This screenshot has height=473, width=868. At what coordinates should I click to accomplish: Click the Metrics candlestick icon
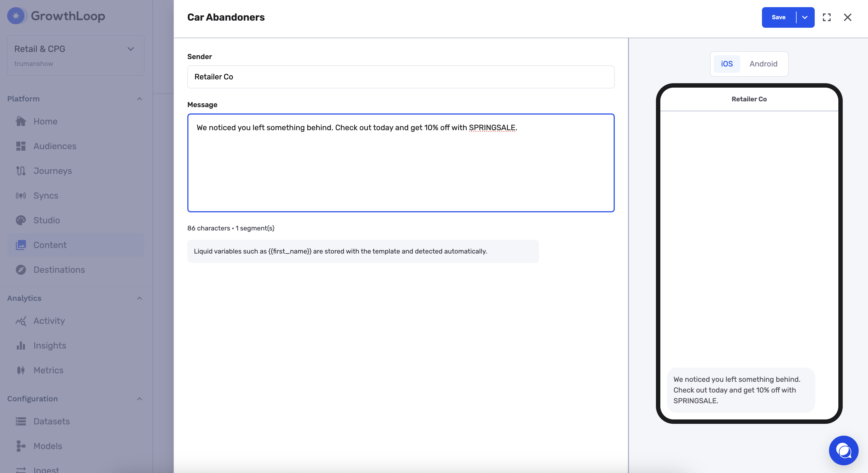21,370
